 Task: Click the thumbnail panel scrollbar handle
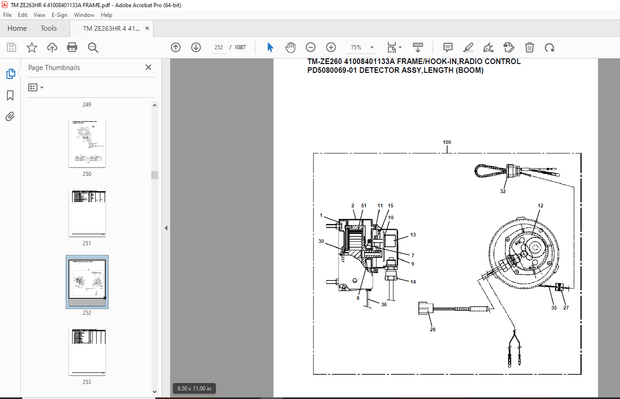(x=155, y=175)
